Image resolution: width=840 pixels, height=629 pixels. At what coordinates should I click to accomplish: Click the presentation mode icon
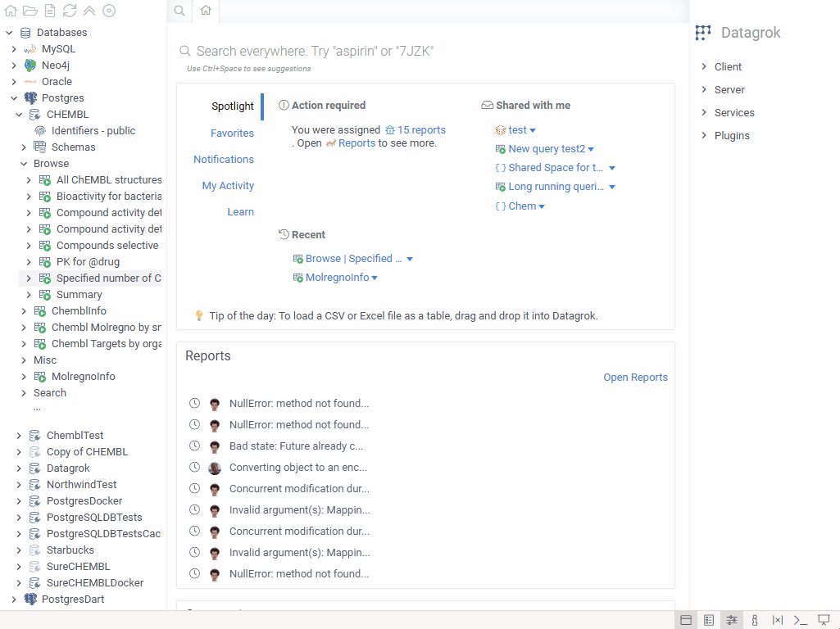tap(824, 620)
